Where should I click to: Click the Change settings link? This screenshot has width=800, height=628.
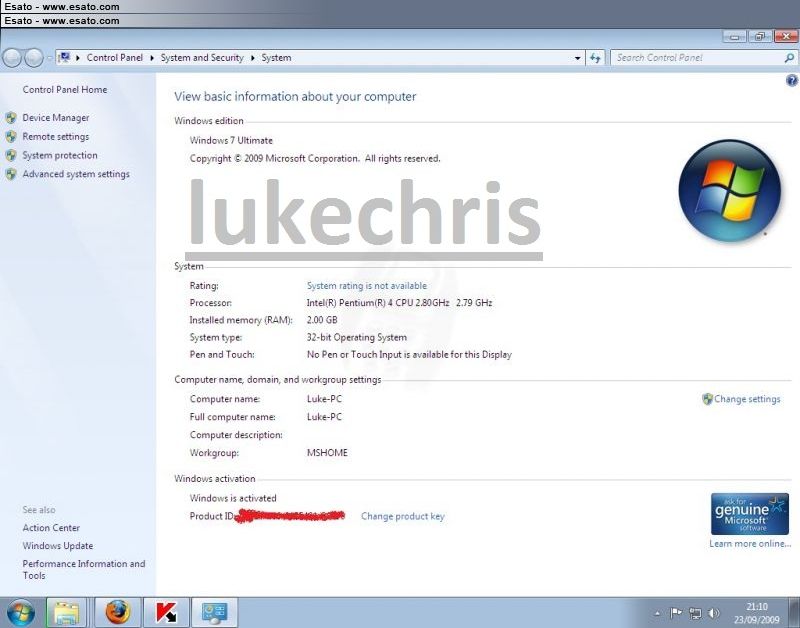point(747,399)
